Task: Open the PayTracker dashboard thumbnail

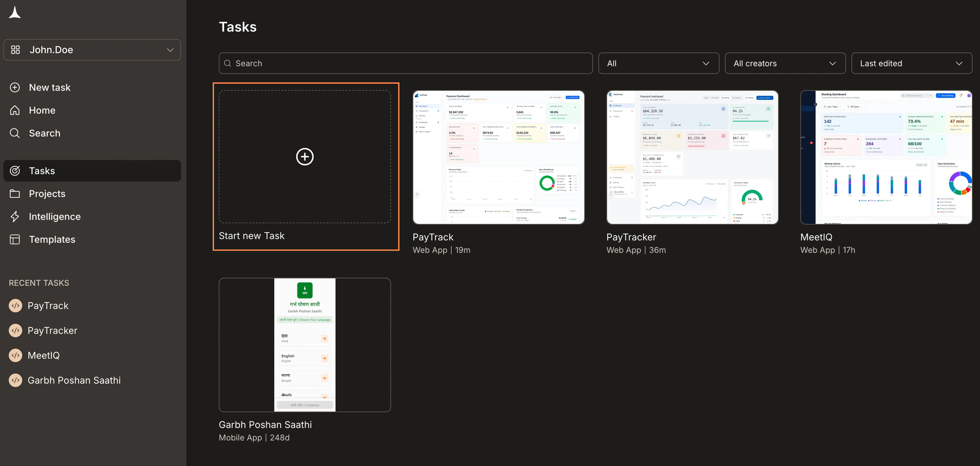Action: [x=692, y=157]
